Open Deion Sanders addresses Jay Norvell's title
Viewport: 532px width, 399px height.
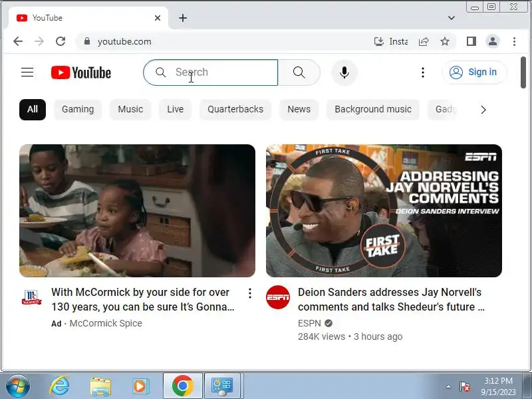[391, 299]
